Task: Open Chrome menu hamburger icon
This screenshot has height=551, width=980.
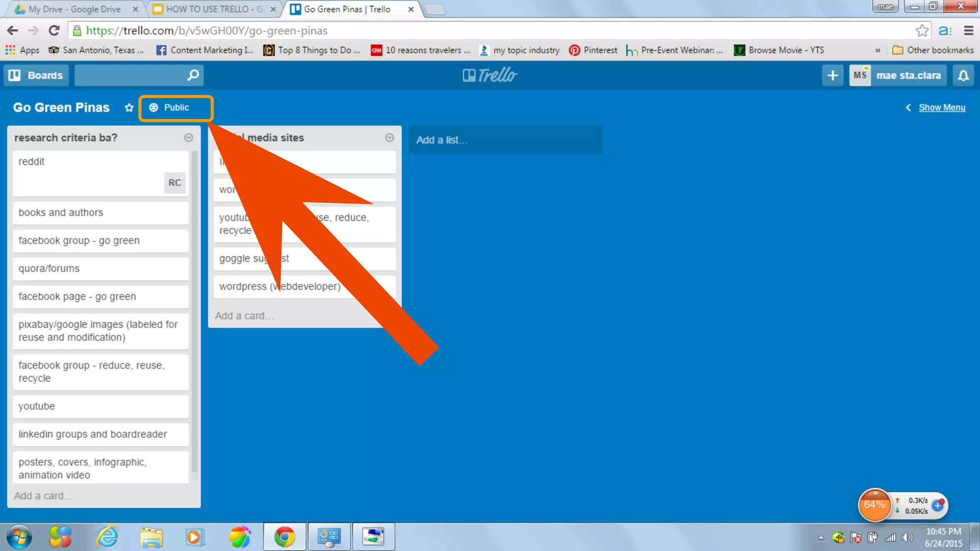Action: [969, 31]
